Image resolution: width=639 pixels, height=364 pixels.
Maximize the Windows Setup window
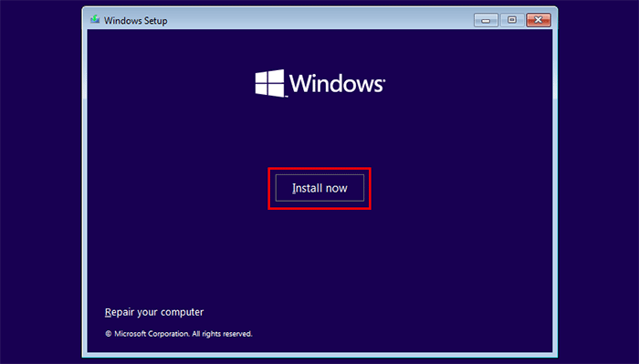512,20
